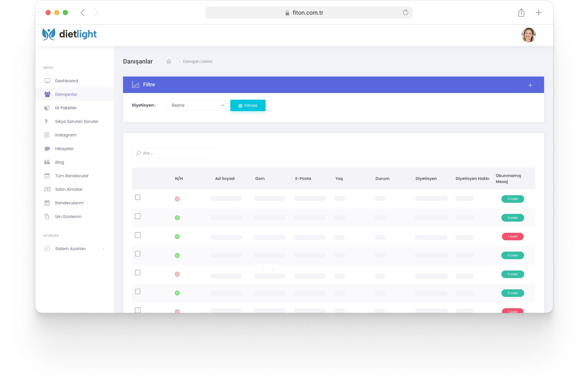Click the Durum column header
This screenshot has height=391, width=588.
coord(382,178)
